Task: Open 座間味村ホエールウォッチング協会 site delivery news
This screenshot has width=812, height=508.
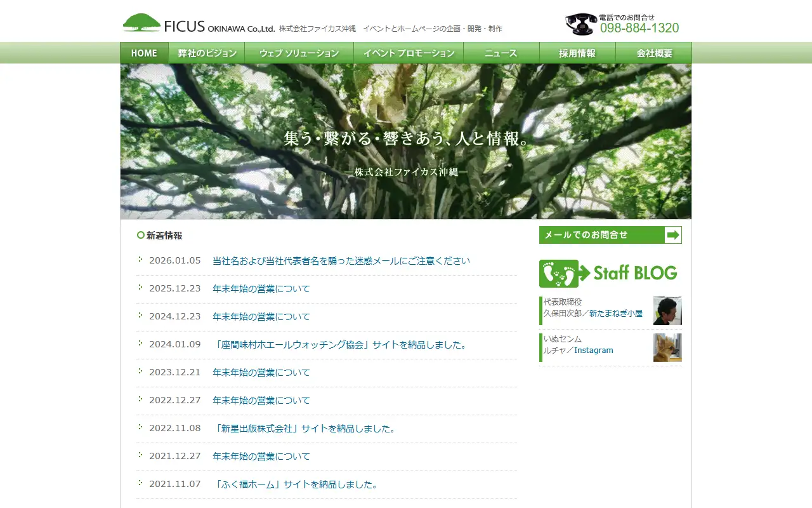Action: coord(341,345)
